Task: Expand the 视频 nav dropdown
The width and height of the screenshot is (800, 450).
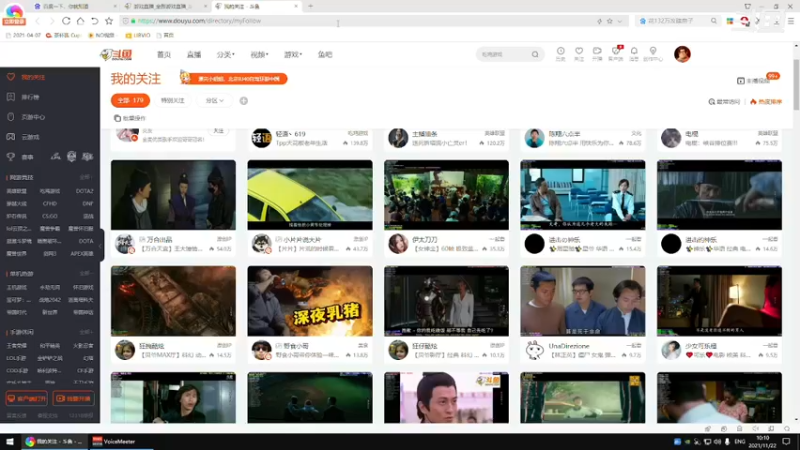Action: [259, 55]
